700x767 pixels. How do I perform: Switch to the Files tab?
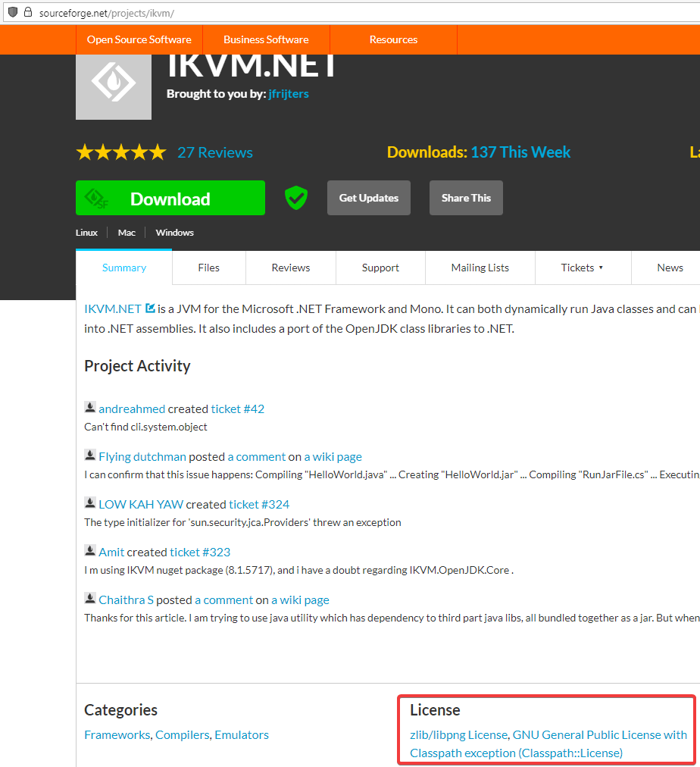click(208, 268)
